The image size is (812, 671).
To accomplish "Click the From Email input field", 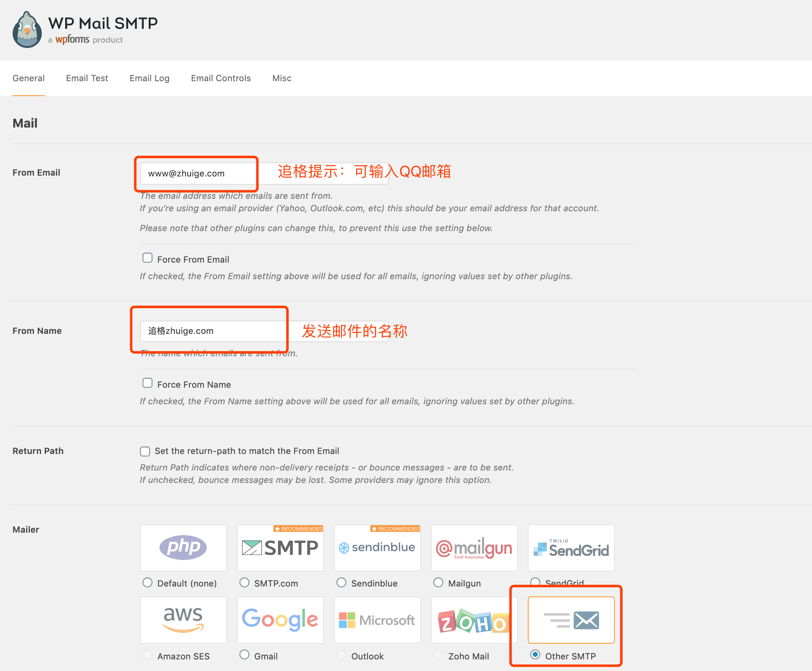I will pos(199,174).
